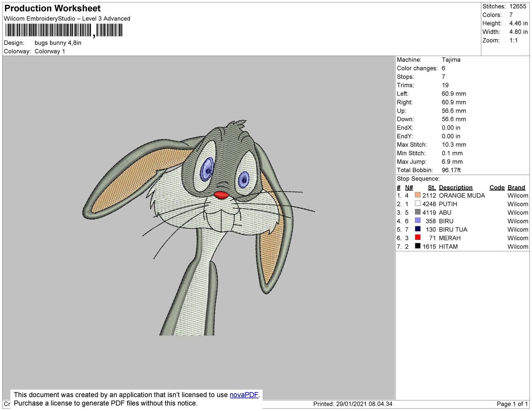Click the 'HITAM' description text
This screenshot has height=411, width=532.
point(448,247)
